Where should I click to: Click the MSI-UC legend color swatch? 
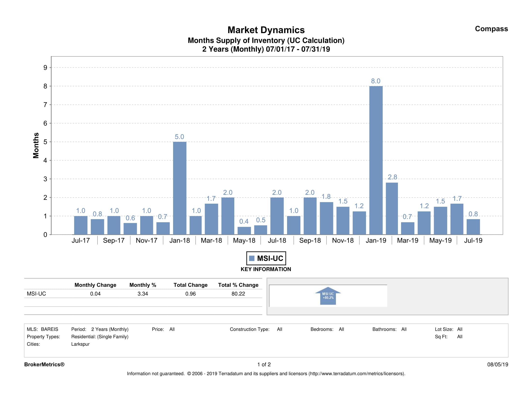(252, 258)
